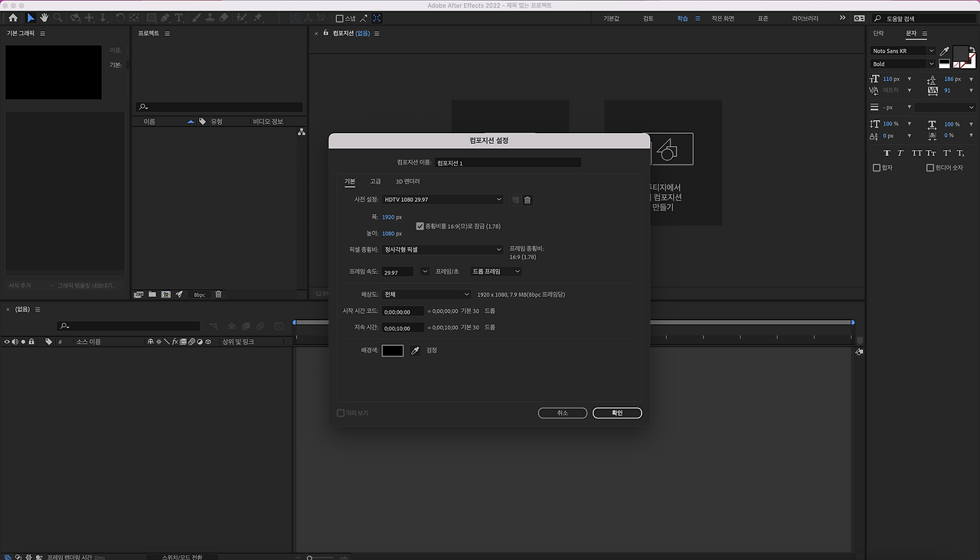Image resolution: width=980 pixels, height=560 pixels.
Task: Go to the Home screen icon
Action: click(13, 18)
